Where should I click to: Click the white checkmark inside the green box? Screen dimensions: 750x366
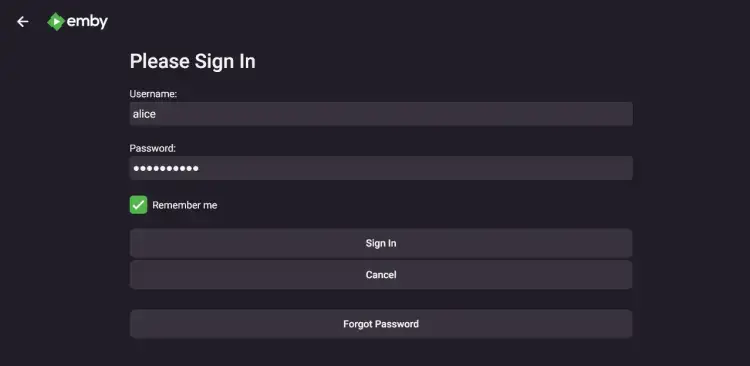138,205
